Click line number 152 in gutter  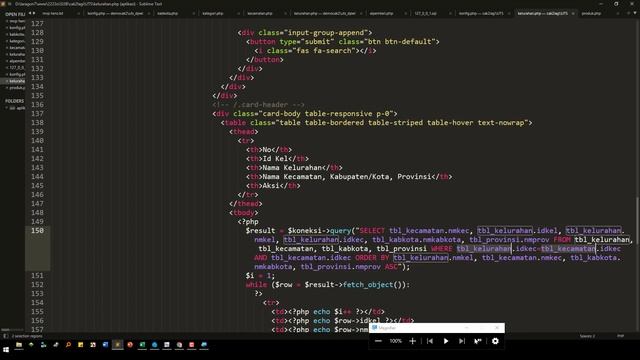click(37, 284)
